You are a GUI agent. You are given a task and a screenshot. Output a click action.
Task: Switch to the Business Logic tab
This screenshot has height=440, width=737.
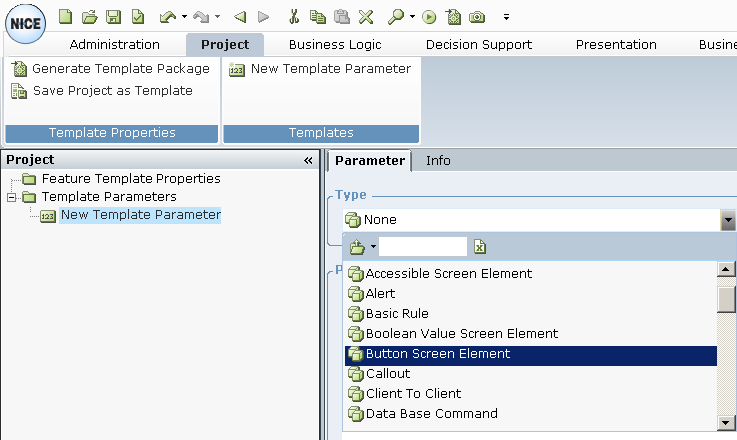(335, 45)
